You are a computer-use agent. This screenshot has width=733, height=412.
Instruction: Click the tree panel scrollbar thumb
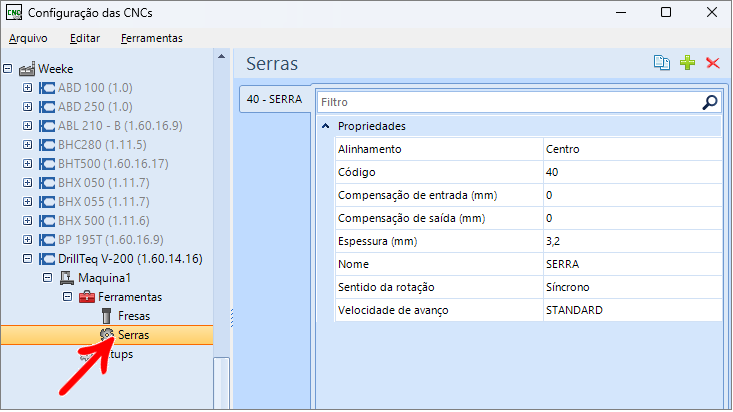click(222, 383)
